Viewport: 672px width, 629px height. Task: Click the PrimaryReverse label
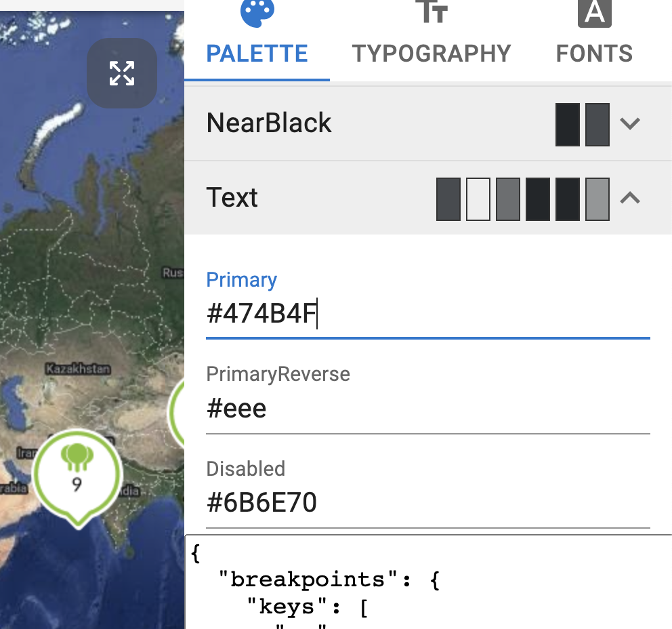pyautogui.click(x=278, y=373)
